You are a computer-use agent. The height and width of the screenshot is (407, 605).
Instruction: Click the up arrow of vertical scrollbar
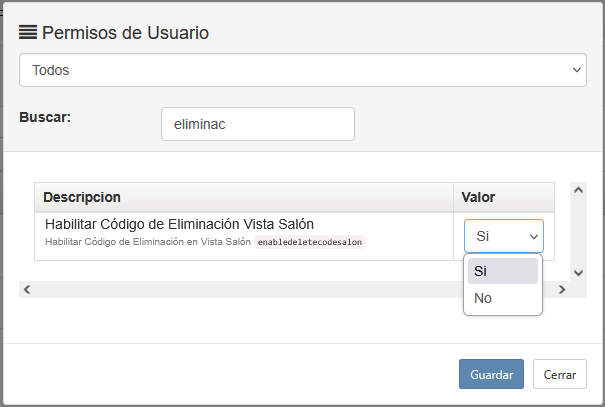pyautogui.click(x=578, y=190)
